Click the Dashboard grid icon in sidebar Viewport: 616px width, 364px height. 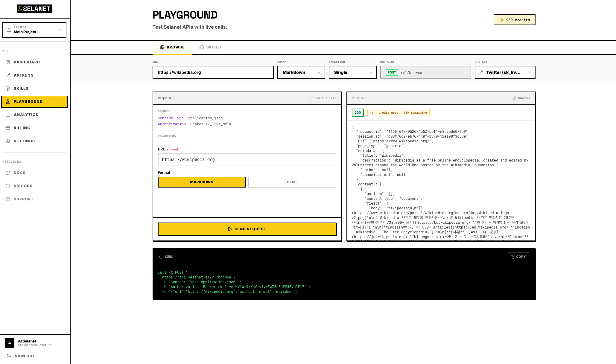pyautogui.click(x=8, y=62)
